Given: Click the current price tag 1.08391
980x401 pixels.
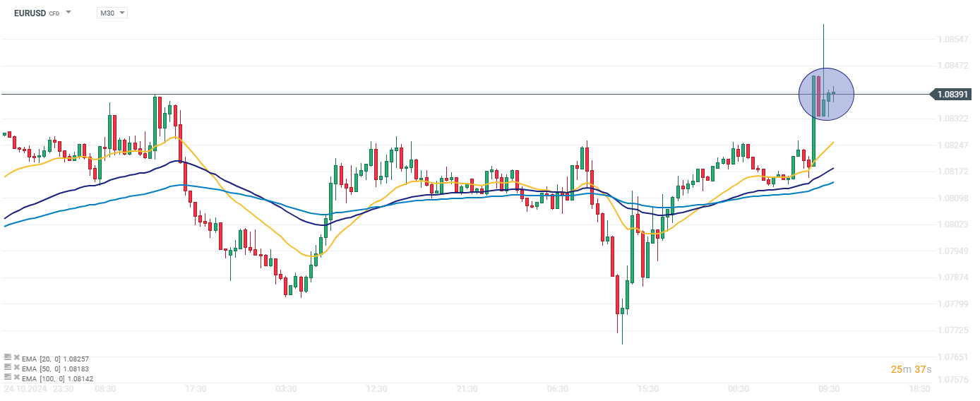Looking at the screenshot, I should [952, 94].
